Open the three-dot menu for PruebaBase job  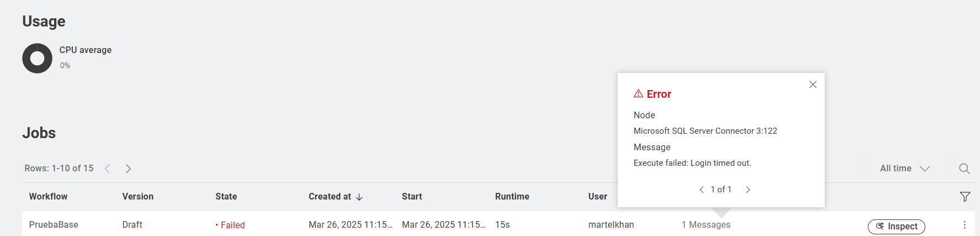click(x=964, y=225)
